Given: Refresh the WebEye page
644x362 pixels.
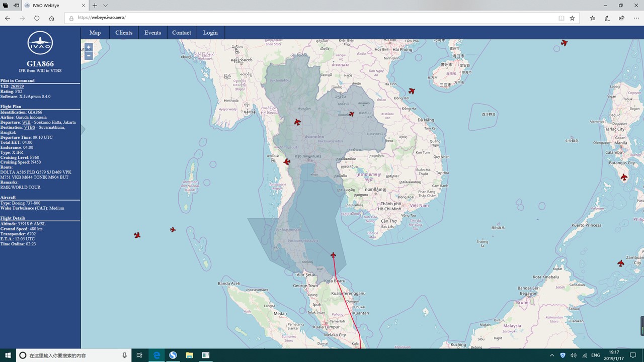Looking at the screenshot, I should point(37,18).
